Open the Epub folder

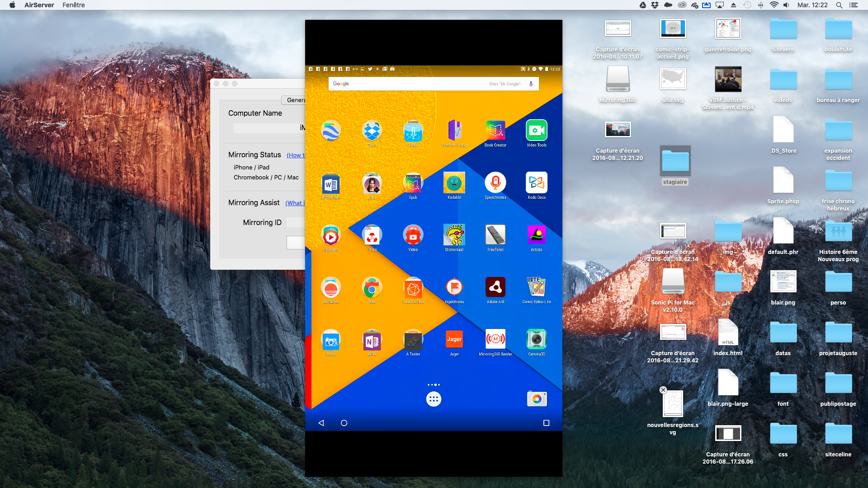click(x=413, y=183)
